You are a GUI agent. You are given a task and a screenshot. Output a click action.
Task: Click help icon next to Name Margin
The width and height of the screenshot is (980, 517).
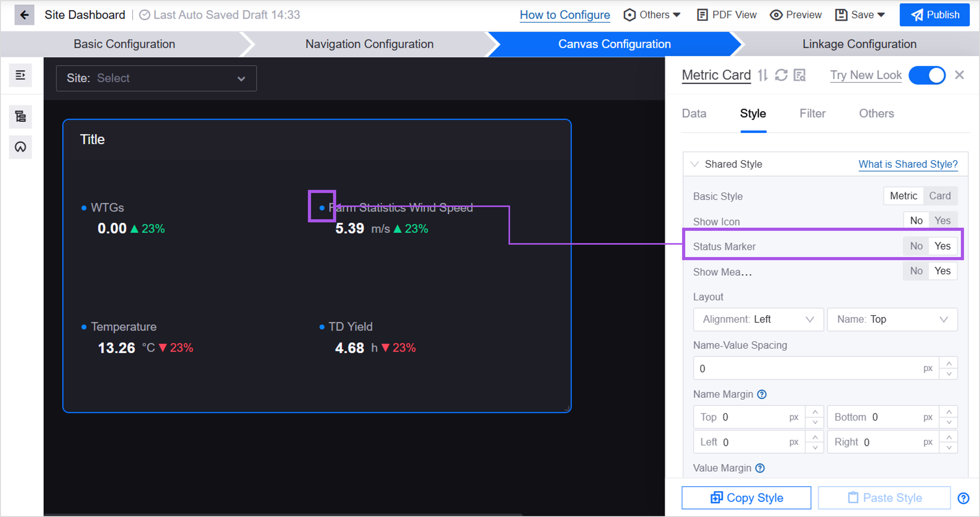pos(762,394)
